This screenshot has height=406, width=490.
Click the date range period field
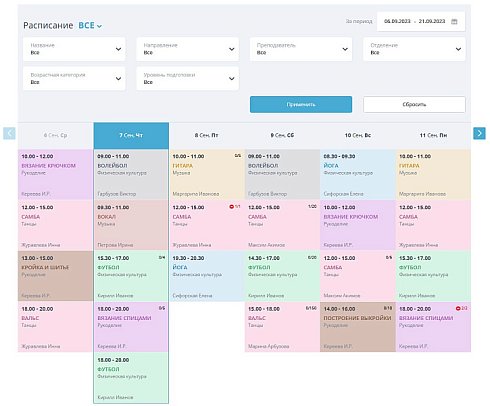(x=421, y=21)
